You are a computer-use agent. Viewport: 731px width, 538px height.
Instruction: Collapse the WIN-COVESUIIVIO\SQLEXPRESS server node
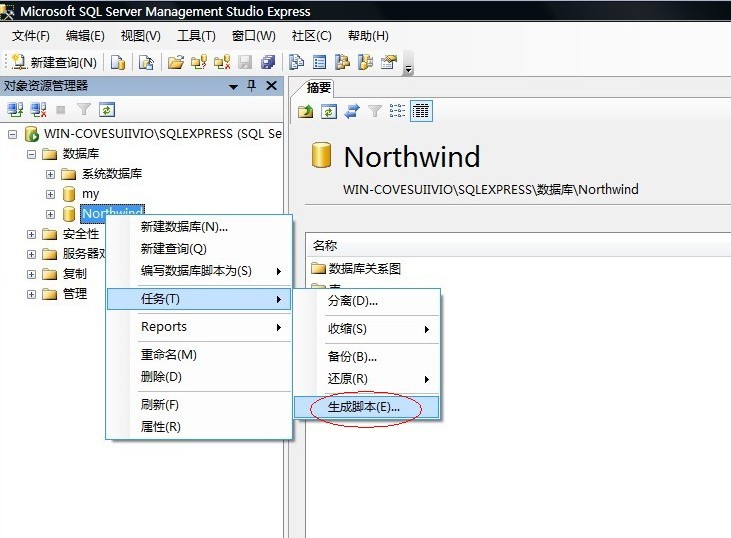pyautogui.click(x=13, y=135)
